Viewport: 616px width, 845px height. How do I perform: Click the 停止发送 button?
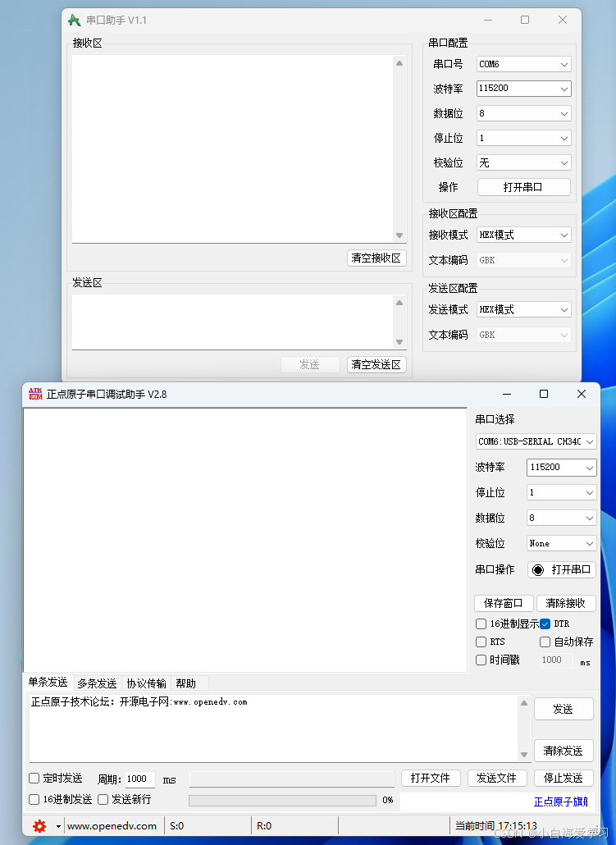564,779
